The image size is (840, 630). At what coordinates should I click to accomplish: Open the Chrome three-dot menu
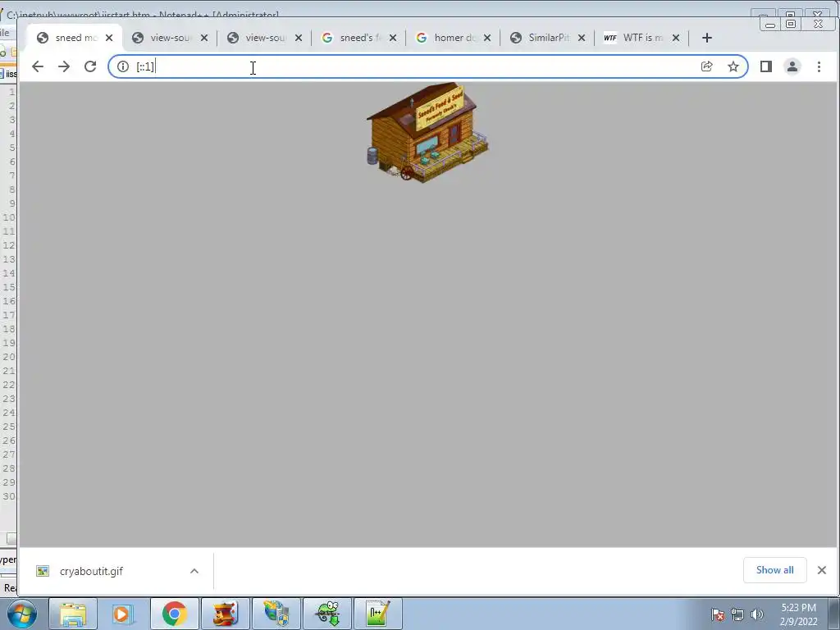coord(819,66)
